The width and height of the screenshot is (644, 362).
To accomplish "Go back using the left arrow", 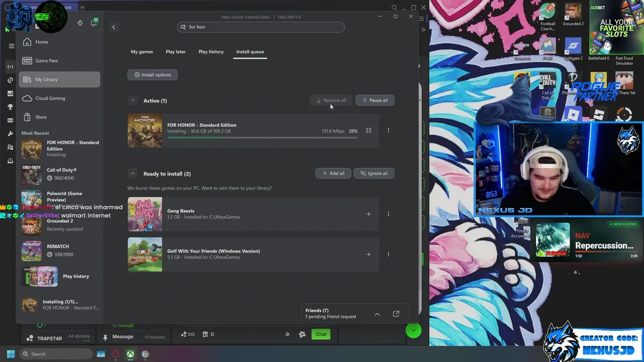I will click(x=114, y=27).
